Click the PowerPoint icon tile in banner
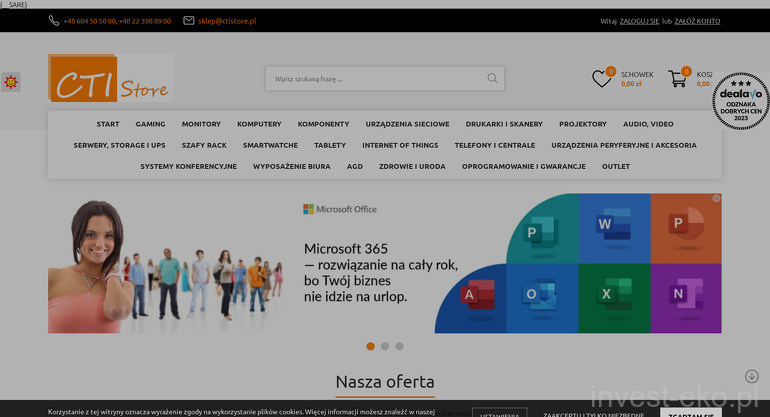Screen dimensions: 770x417 [x=686, y=228]
